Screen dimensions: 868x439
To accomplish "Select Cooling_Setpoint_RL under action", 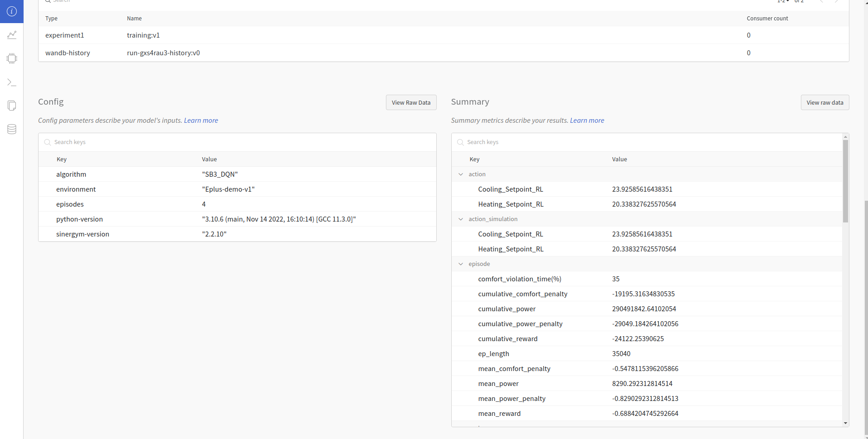I will (x=511, y=189).
